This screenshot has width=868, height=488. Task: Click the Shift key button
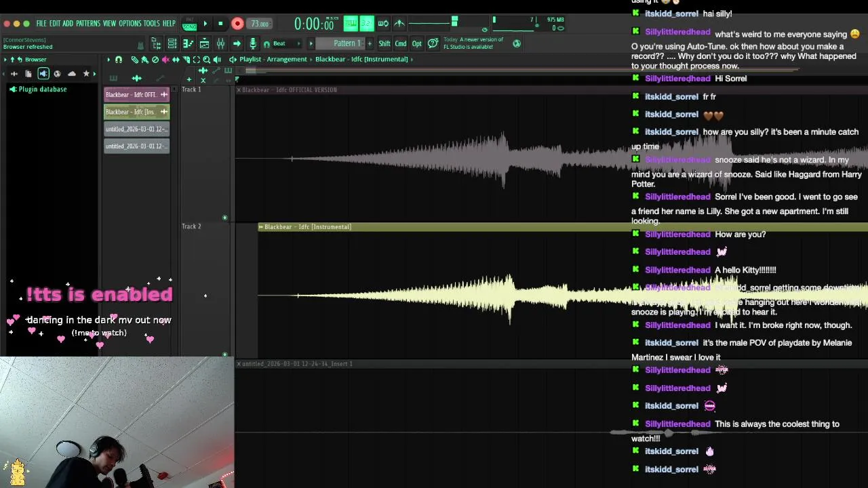(x=384, y=43)
